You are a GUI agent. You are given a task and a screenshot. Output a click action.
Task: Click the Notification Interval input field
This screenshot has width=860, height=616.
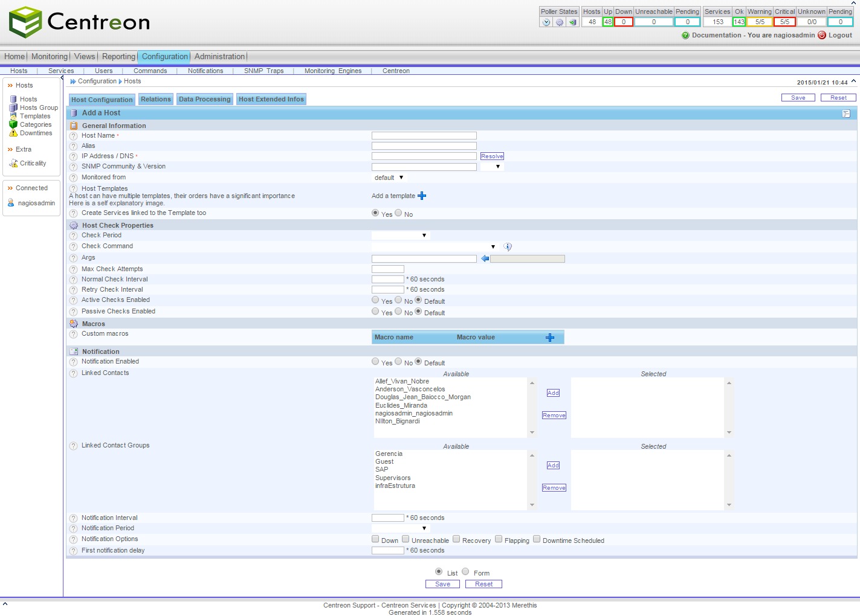click(388, 518)
